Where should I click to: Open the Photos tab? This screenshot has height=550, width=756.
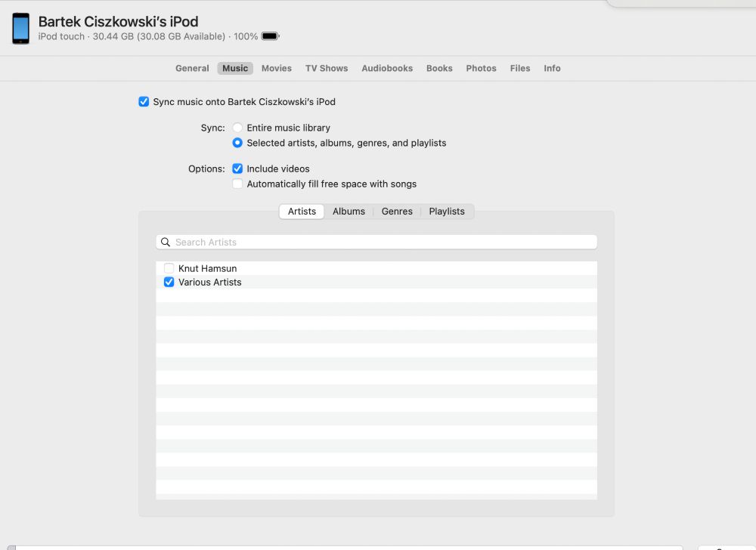click(x=481, y=69)
